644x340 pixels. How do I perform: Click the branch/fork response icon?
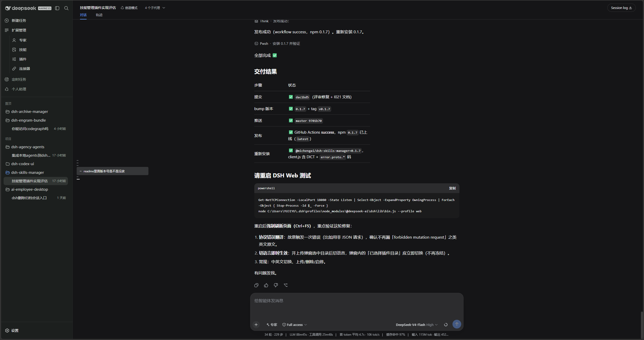[x=286, y=285]
